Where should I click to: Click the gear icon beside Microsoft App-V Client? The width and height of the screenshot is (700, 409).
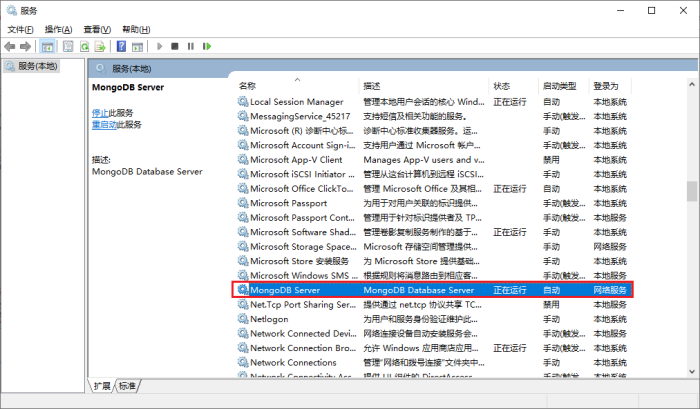tap(243, 159)
